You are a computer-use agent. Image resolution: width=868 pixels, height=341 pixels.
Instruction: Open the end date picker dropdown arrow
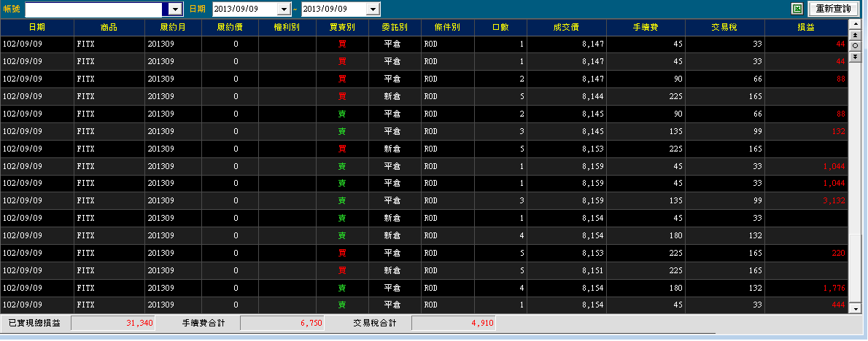click(373, 9)
